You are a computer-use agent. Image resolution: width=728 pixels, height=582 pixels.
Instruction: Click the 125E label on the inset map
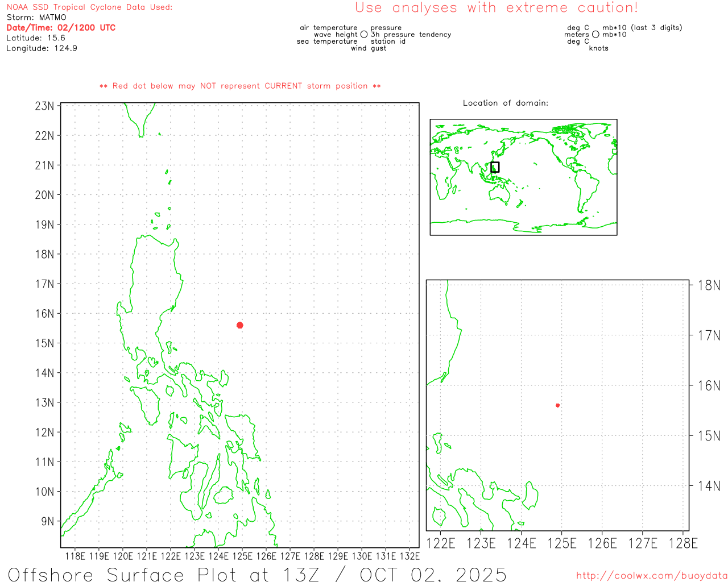561,544
